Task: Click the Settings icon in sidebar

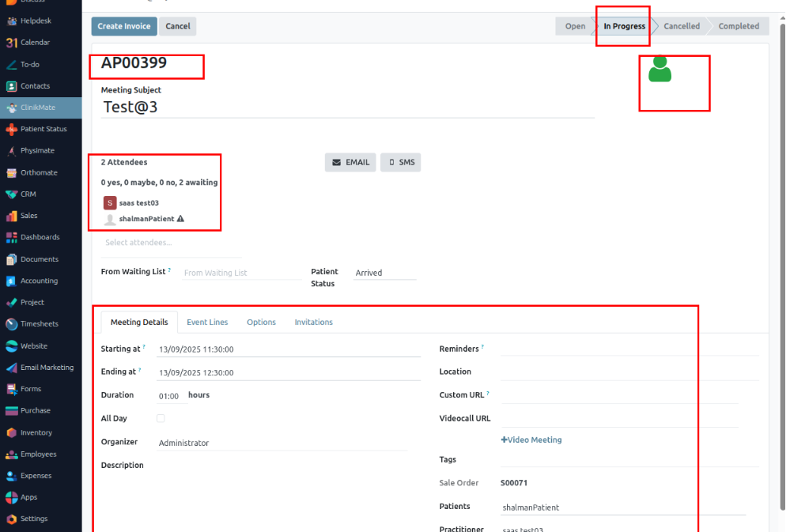Action: point(11,519)
